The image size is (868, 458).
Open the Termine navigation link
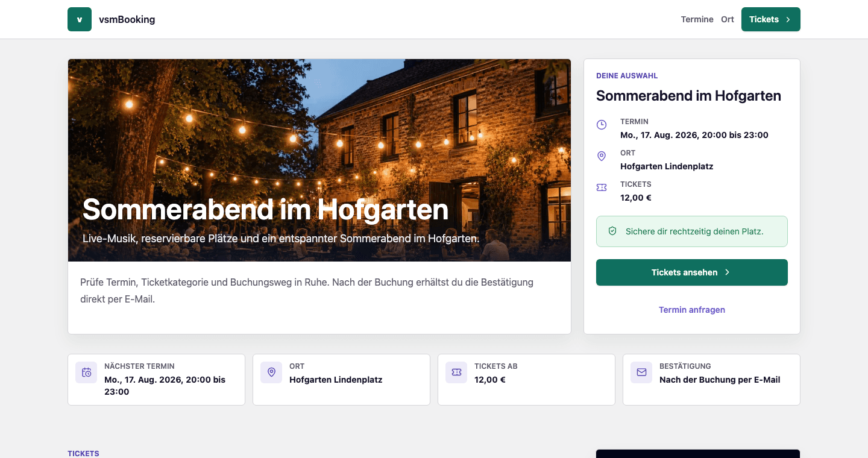pyautogui.click(x=697, y=19)
